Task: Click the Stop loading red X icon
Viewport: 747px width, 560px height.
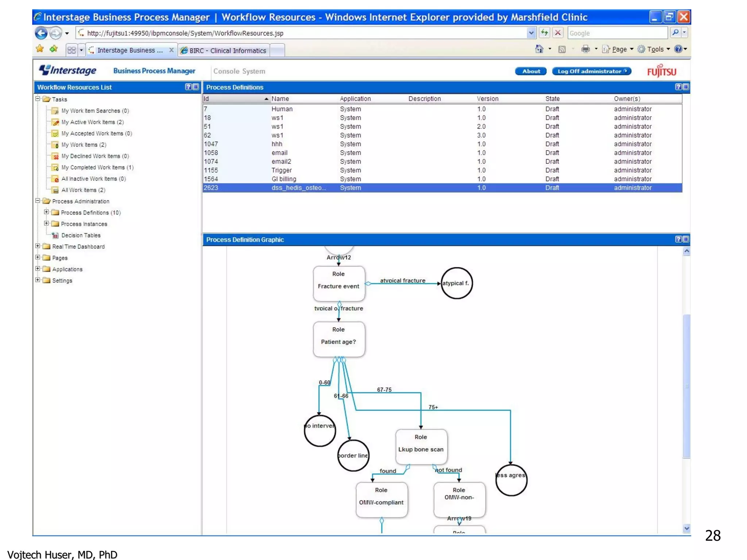Action: point(558,33)
